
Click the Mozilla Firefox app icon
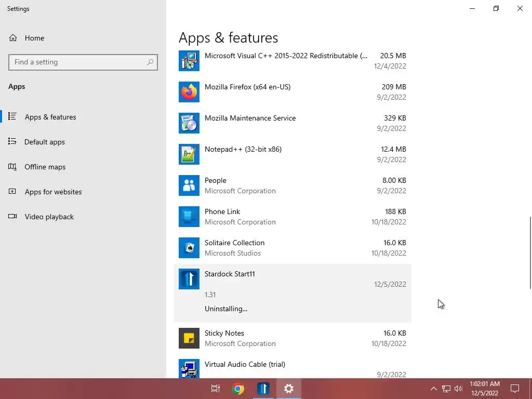pyautogui.click(x=189, y=92)
